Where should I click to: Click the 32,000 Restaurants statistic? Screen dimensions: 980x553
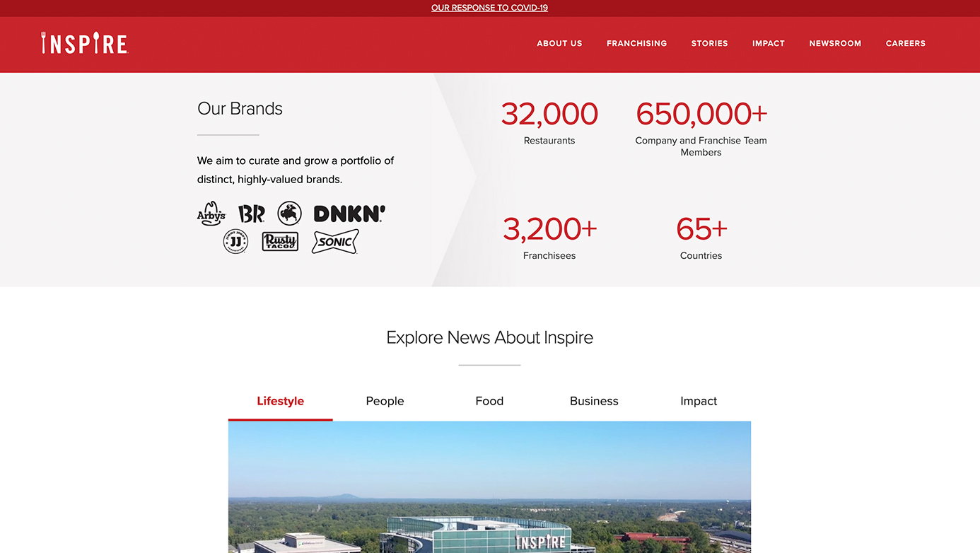pos(549,123)
